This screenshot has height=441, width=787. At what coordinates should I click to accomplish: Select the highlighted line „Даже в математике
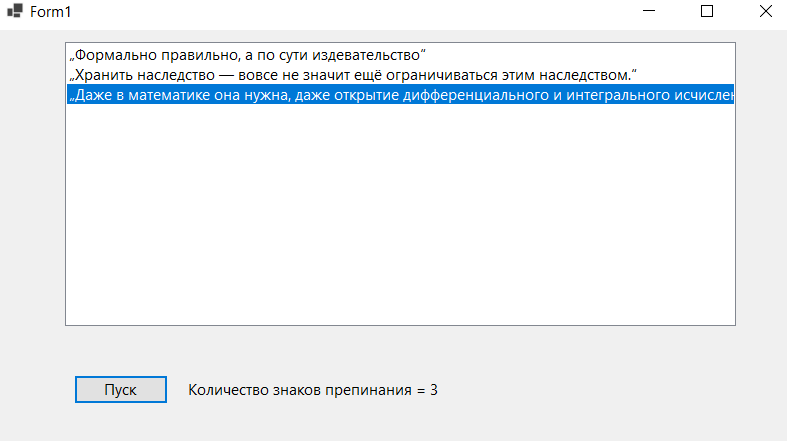click(x=400, y=94)
